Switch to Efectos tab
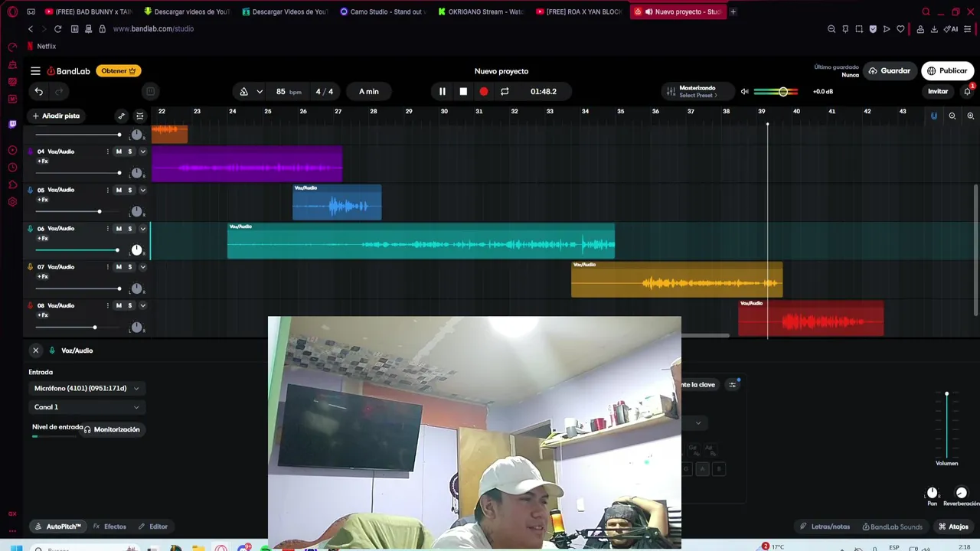The width and height of the screenshot is (980, 551). click(x=109, y=527)
